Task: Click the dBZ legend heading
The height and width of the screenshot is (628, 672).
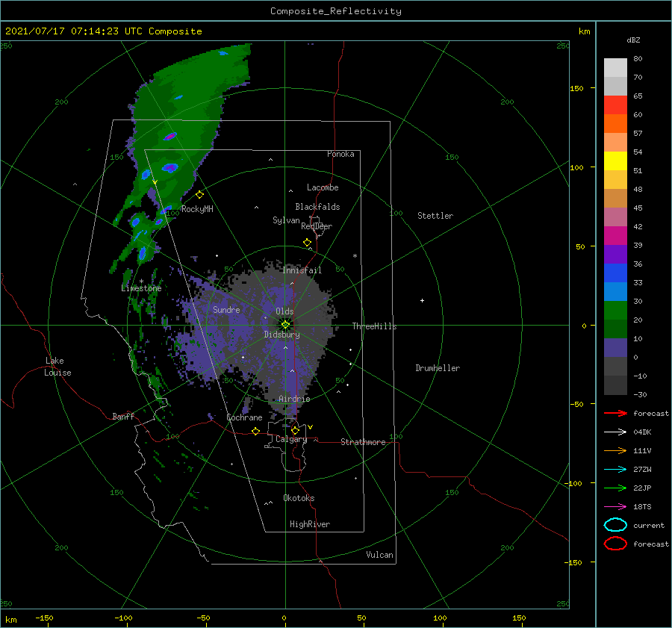Action: 633,40
